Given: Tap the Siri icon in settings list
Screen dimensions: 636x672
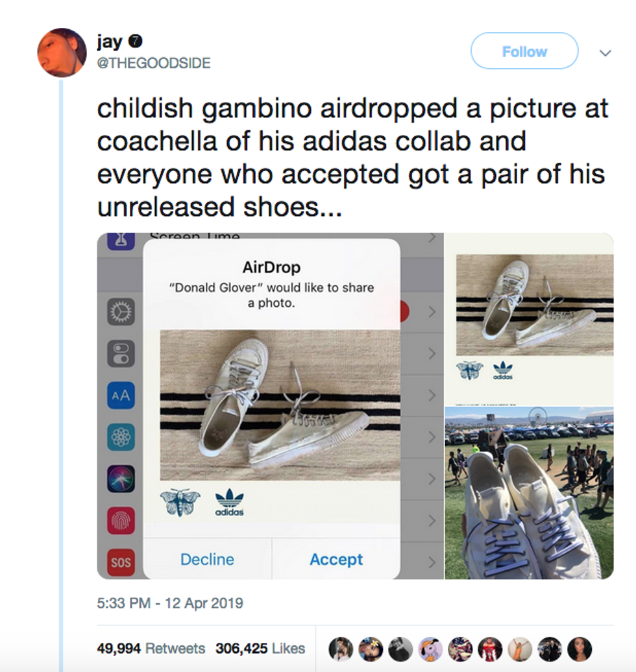Looking at the screenshot, I should [121, 479].
